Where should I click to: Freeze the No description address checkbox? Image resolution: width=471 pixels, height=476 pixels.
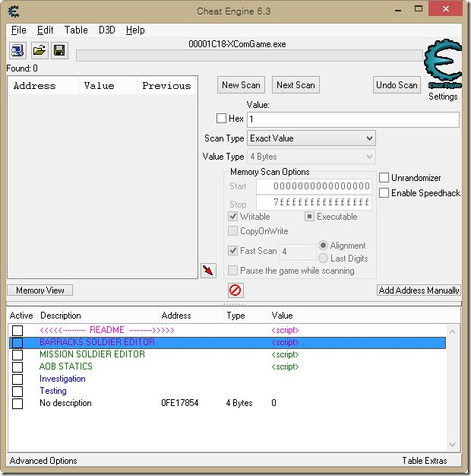[17, 404]
